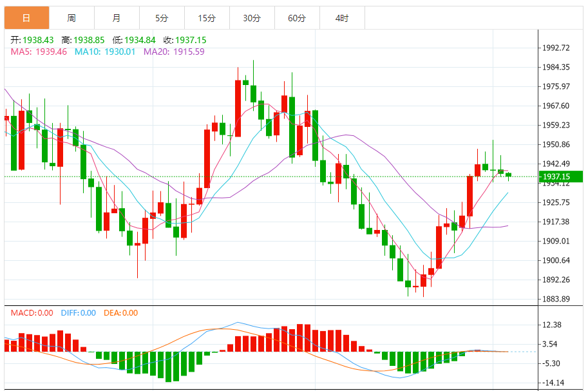588x391 pixels.
Task: Click the closing price 1937.15 value
Action: [191, 40]
